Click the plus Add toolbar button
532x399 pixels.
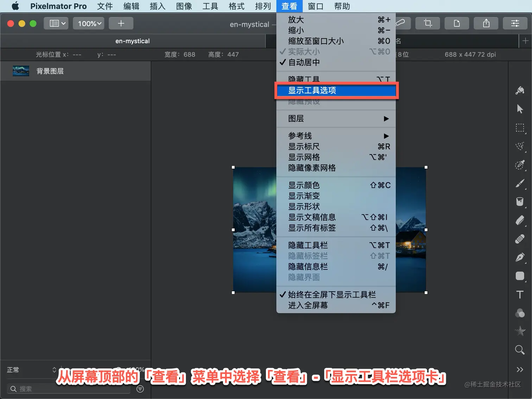coord(121,23)
